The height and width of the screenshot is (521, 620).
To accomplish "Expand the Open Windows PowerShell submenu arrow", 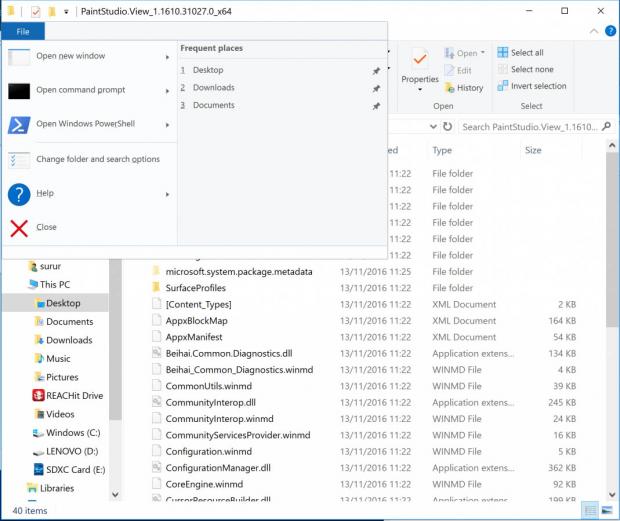I will [167, 125].
